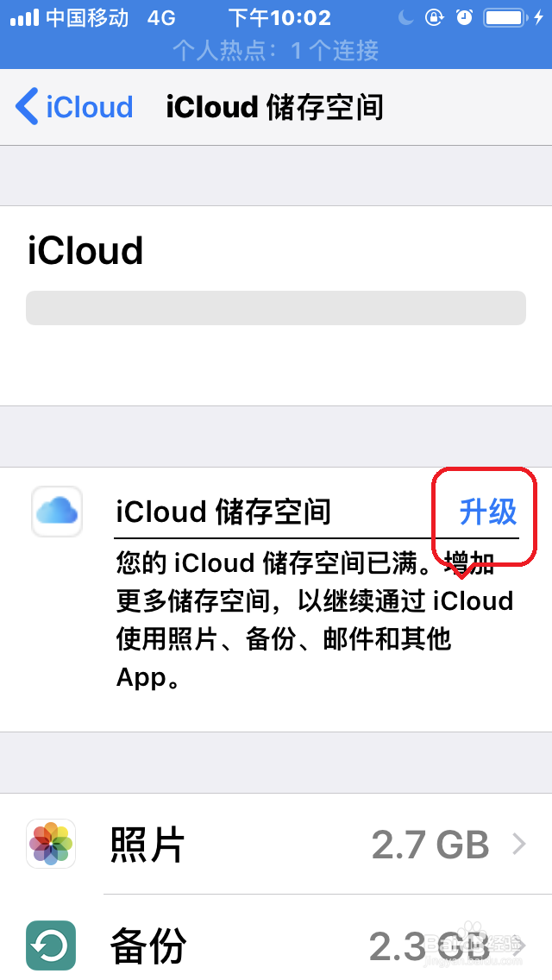Open the 照片 storage entry

point(276,845)
